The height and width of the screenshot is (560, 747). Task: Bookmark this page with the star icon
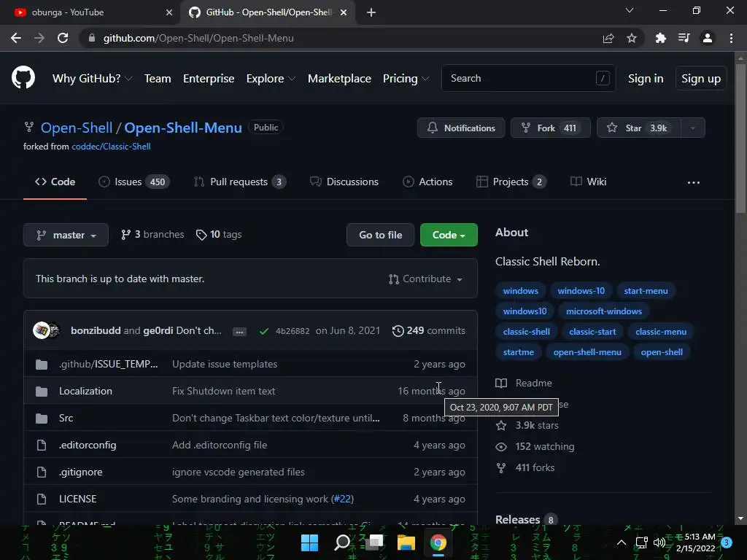tap(632, 38)
